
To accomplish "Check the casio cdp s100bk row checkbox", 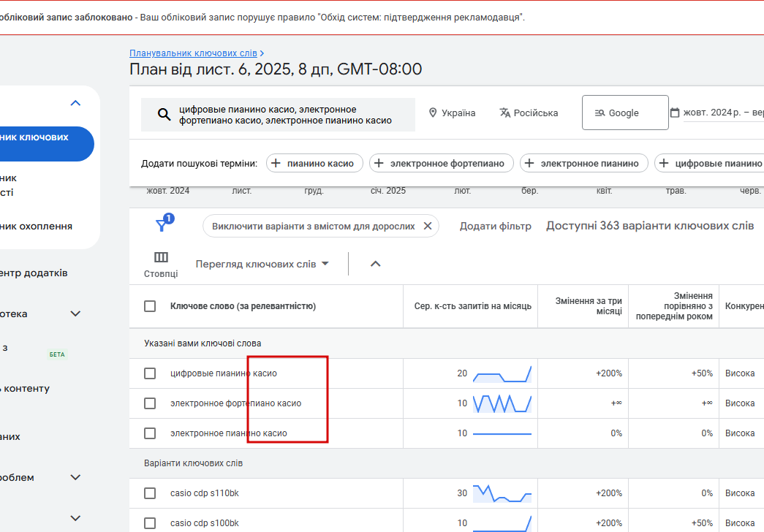I will pyautogui.click(x=150, y=523).
